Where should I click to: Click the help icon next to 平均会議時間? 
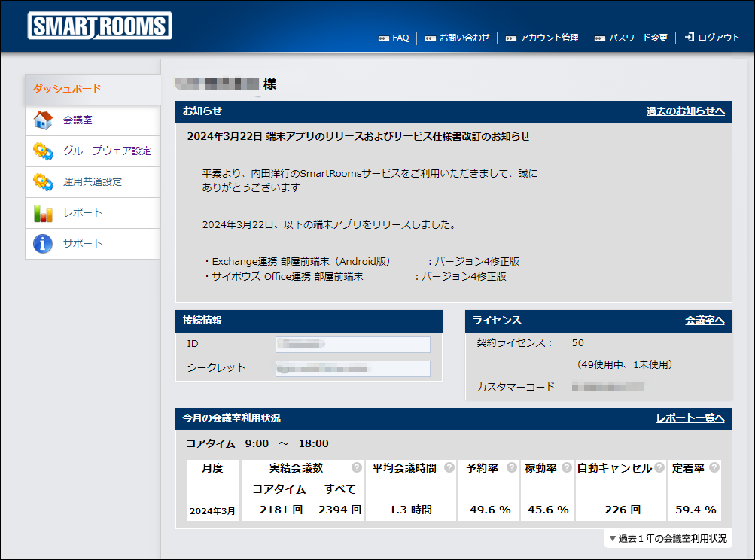click(449, 468)
